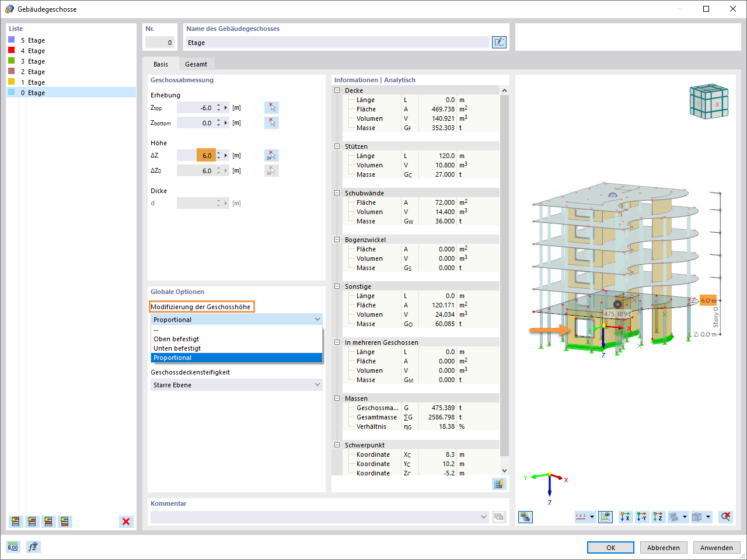Collapse the Schubwände section

pyautogui.click(x=337, y=193)
